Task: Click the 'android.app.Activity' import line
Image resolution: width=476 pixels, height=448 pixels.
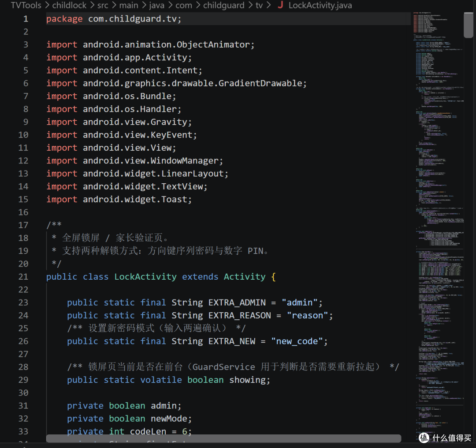Action: tap(119, 57)
